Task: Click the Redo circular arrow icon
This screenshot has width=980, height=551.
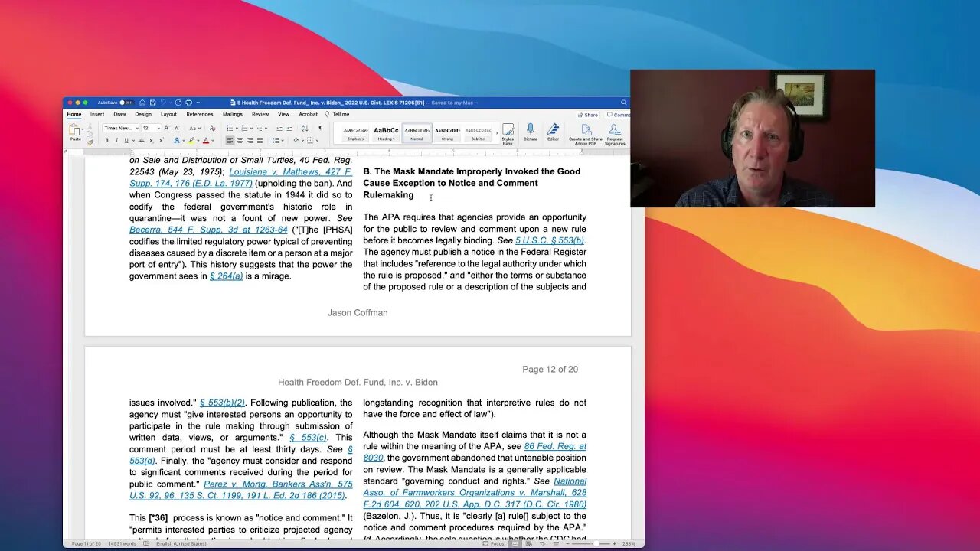Action: (x=178, y=103)
